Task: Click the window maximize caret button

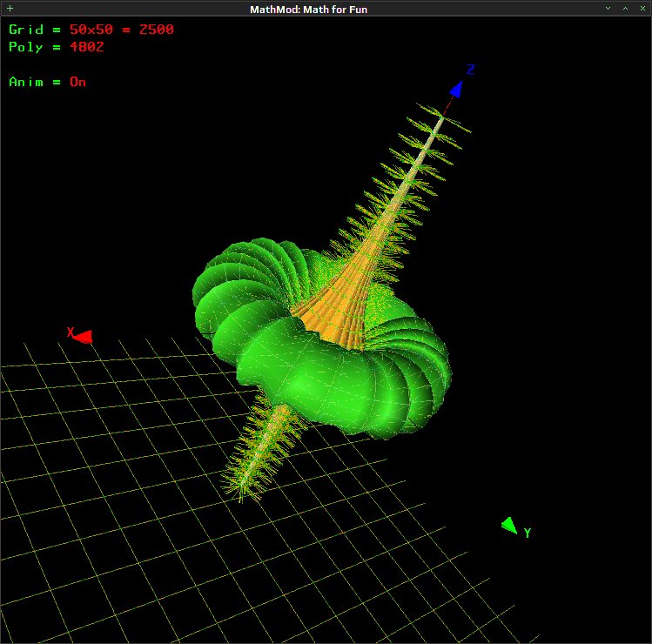Action: 625,9
